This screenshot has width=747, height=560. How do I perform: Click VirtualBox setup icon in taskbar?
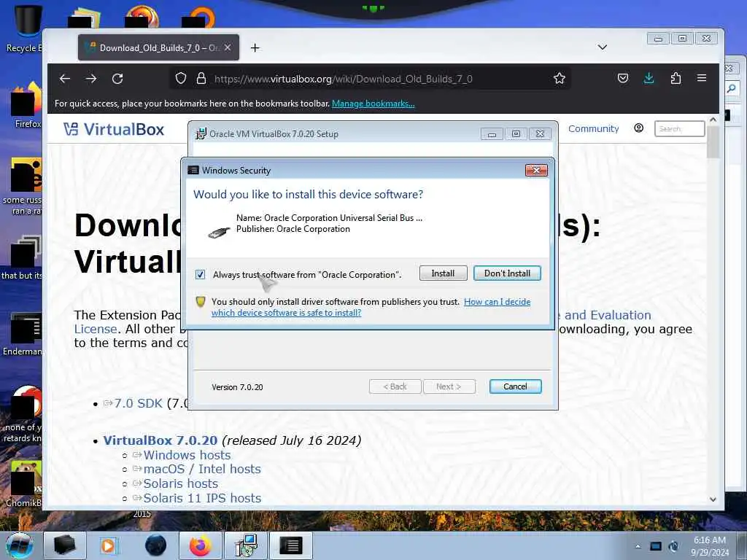[x=246, y=545]
